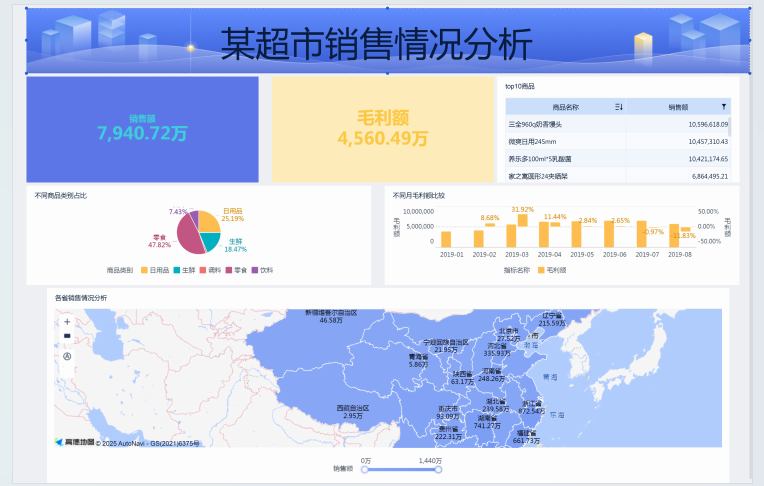764x486 pixels.
Task: Zoom out the map with minus button
Action: point(67,337)
